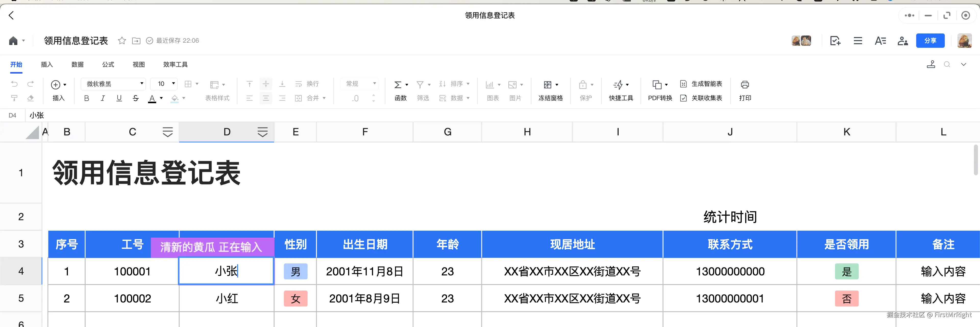Click the Print (打印) icon
Screen dimensions: 980x327
pyautogui.click(x=744, y=85)
